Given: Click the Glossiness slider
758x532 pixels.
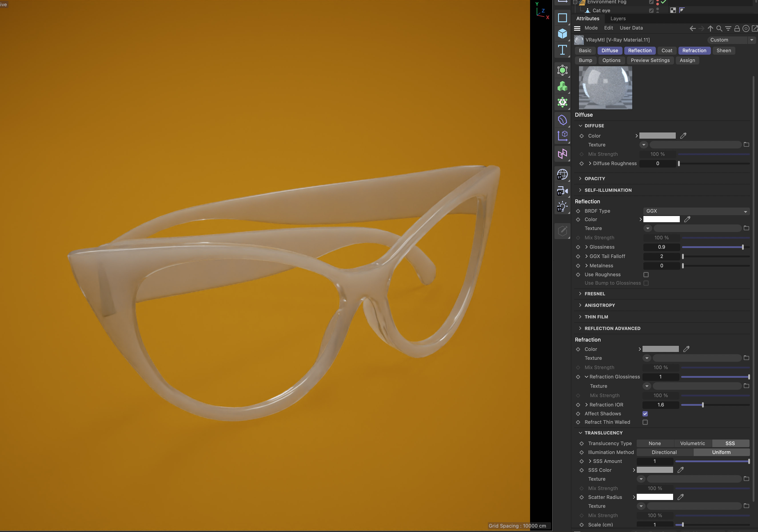Looking at the screenshot, I should tap(715, 247).
